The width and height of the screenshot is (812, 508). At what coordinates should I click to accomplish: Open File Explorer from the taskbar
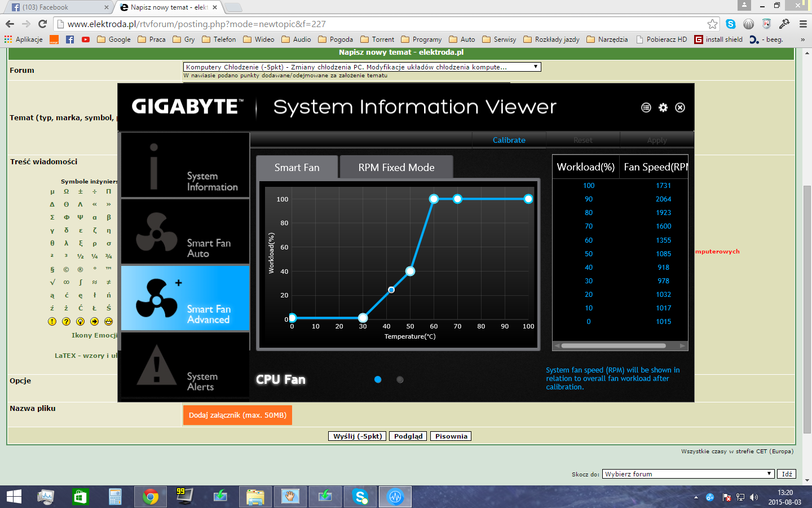point(255,497)
